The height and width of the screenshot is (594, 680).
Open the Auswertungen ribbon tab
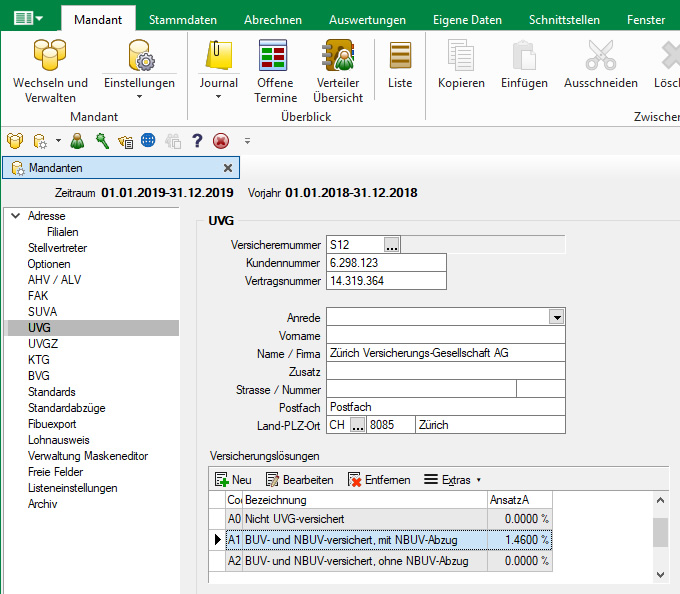coord(367,19)
